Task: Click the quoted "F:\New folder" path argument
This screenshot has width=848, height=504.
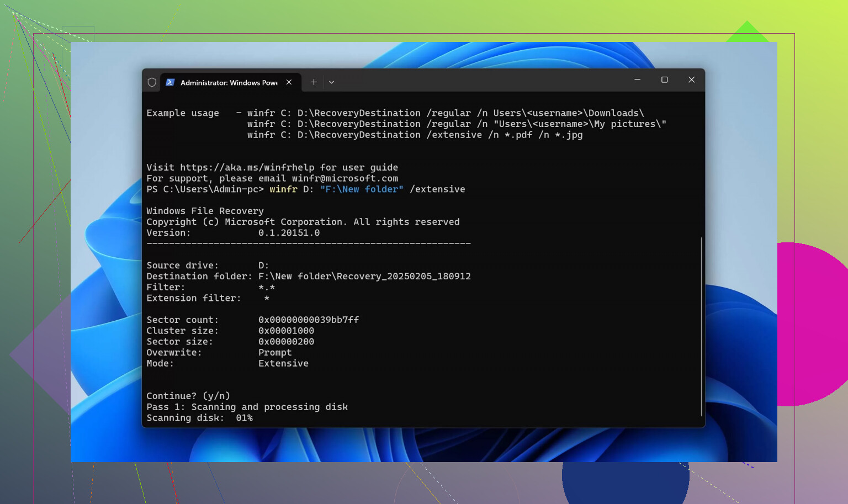Action: point(362,189)
